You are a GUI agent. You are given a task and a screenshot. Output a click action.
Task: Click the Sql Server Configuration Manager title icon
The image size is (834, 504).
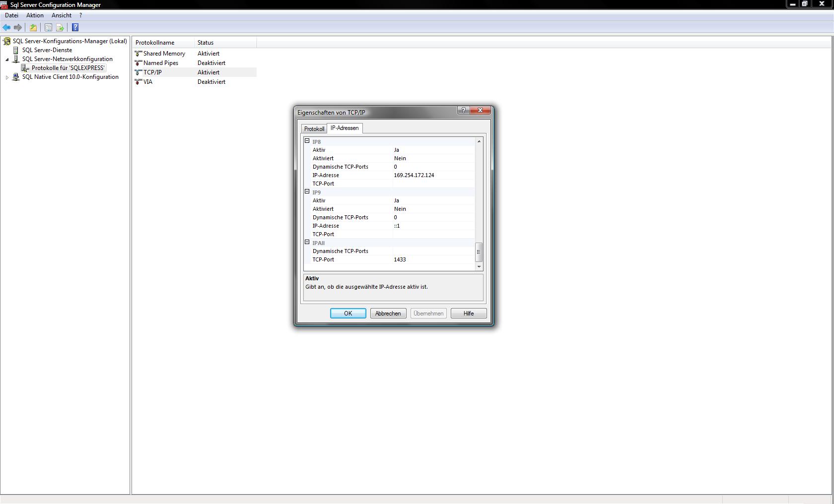4,4
